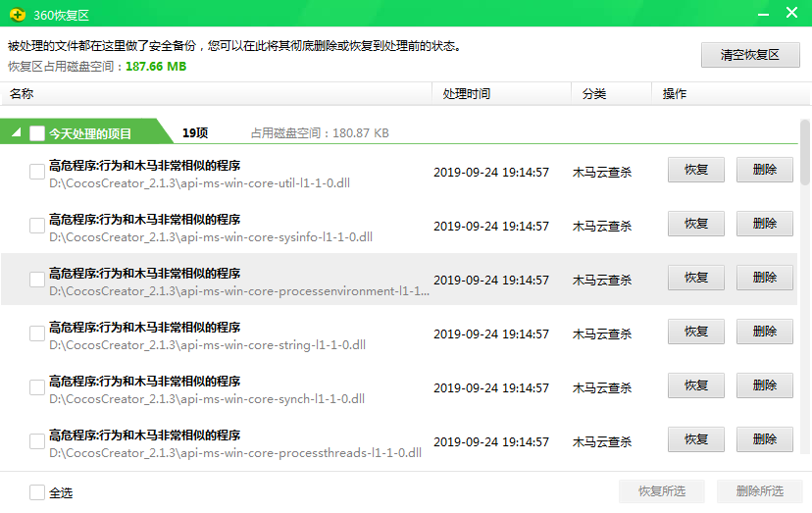Click timestamp in the sysinfo dll row
Screen dimensions: 812x513
[x=491, y=226]
